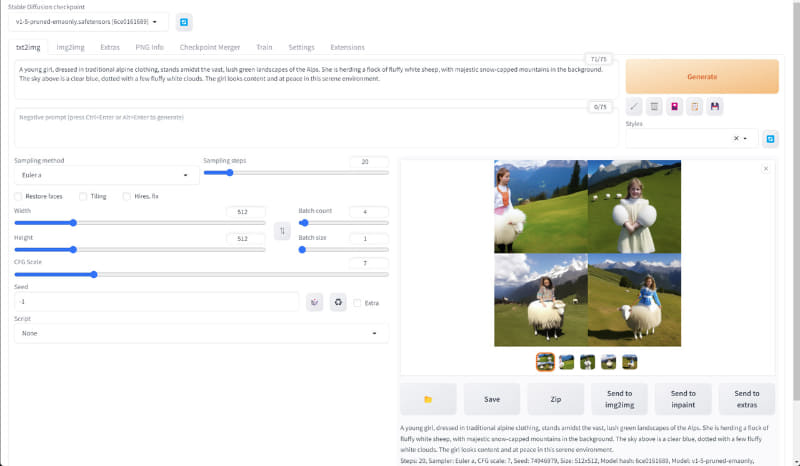Send image to img2img
Image resolution: width=800 pixels, height=466 pixels.
pyautogui.click(x=619, y=399)
